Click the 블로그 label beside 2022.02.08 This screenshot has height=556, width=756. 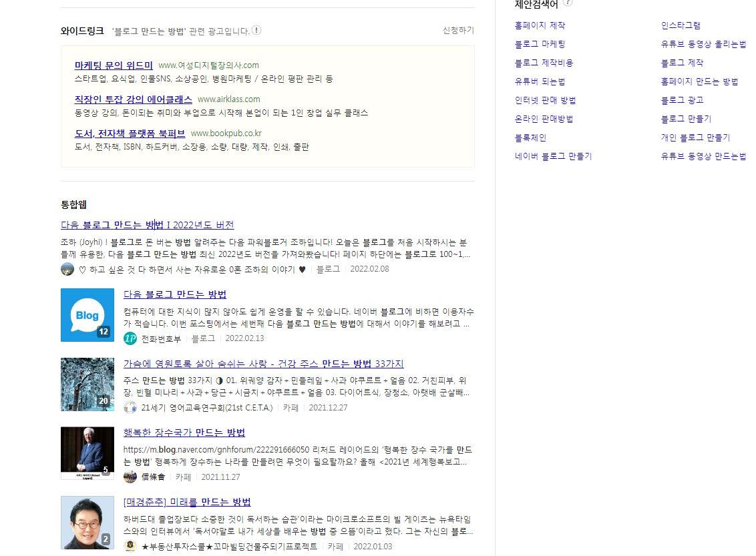pyautogui.click(x=328, y=269)
